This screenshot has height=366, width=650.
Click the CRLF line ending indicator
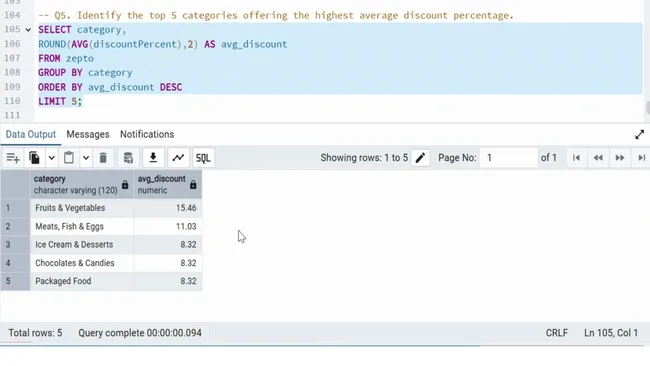click(556, 333)
